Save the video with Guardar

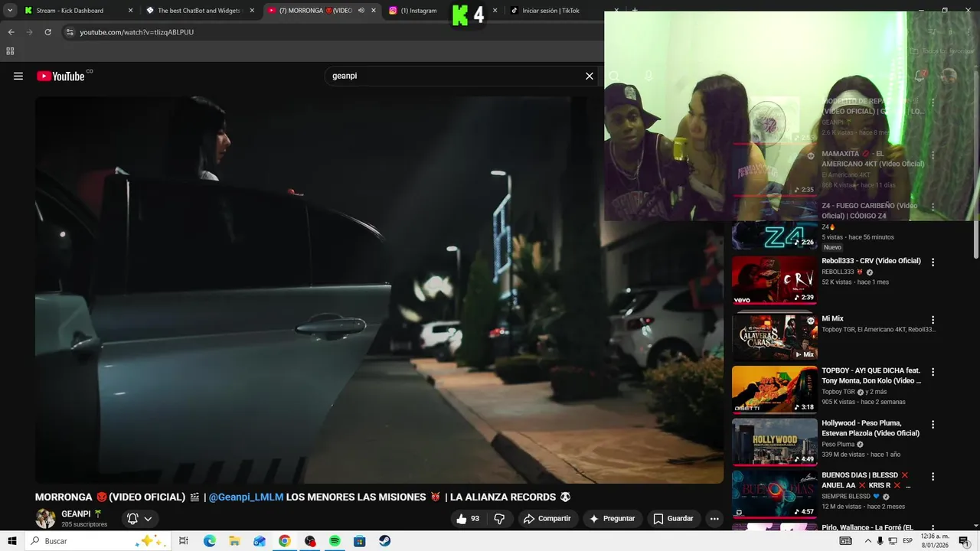point(673,518)
